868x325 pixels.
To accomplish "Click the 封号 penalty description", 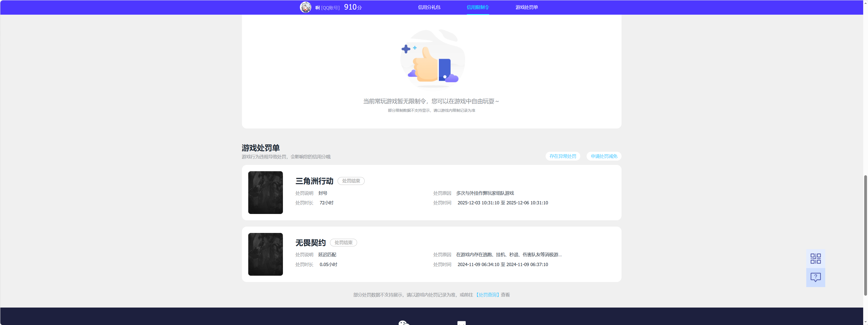I will click(x=322, y=193).
